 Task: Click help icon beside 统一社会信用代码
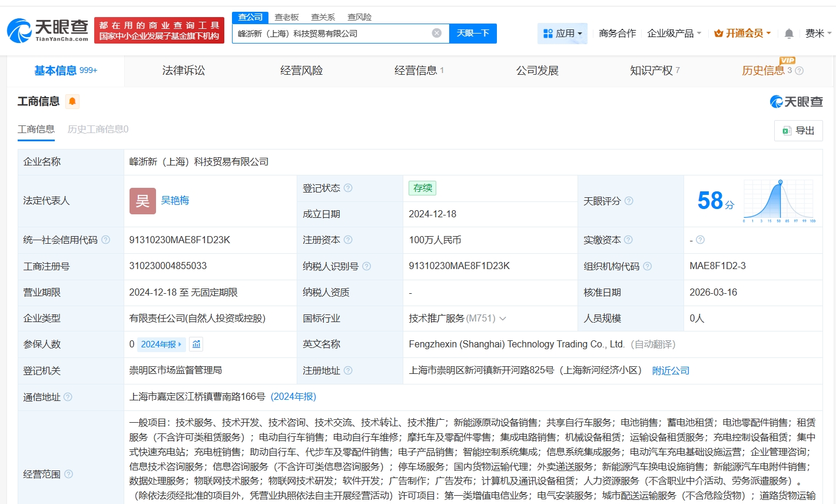tap(106, 240)
